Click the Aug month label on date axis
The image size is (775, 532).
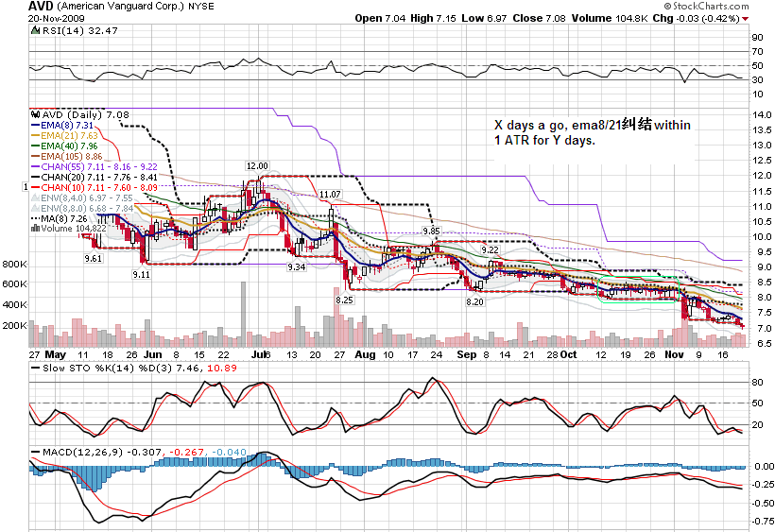pyautogui.click(x=365, y=354)
